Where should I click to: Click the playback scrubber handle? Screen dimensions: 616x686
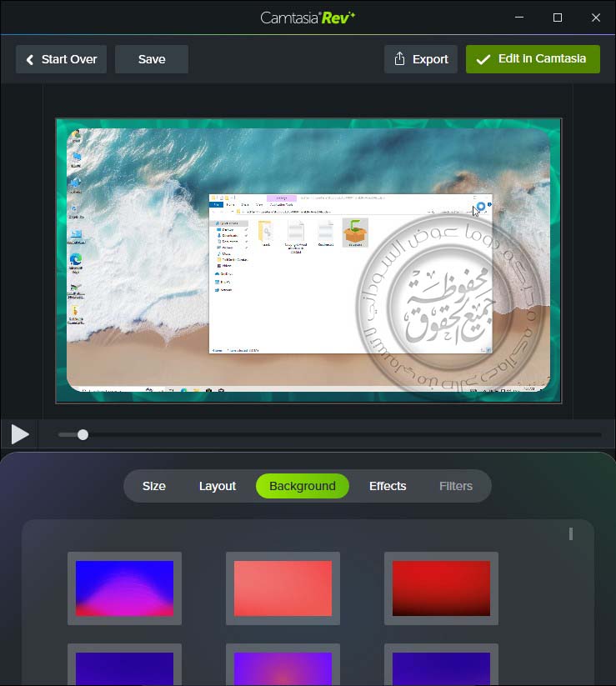point(83,434)
